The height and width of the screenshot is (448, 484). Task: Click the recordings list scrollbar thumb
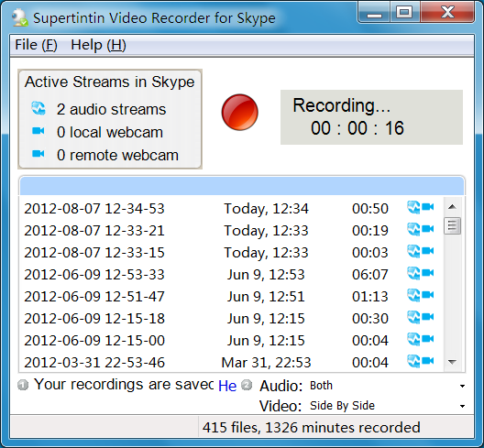pos(452,226)
